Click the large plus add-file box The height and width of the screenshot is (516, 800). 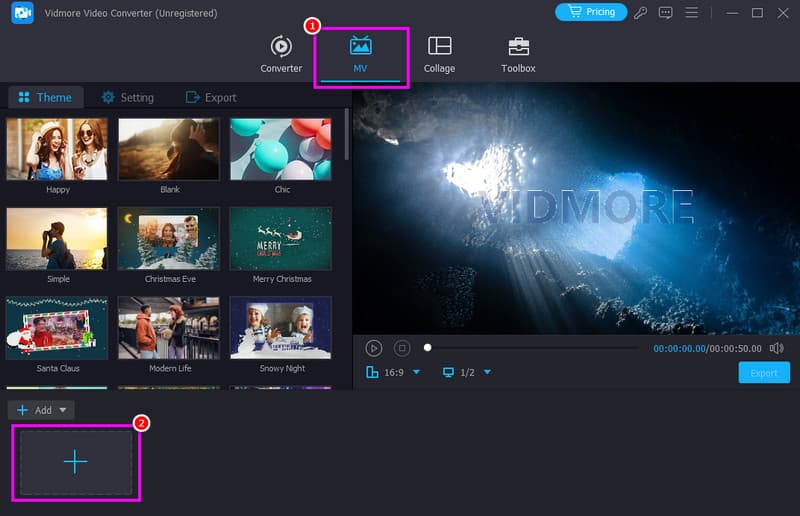(x=76, y=462)
